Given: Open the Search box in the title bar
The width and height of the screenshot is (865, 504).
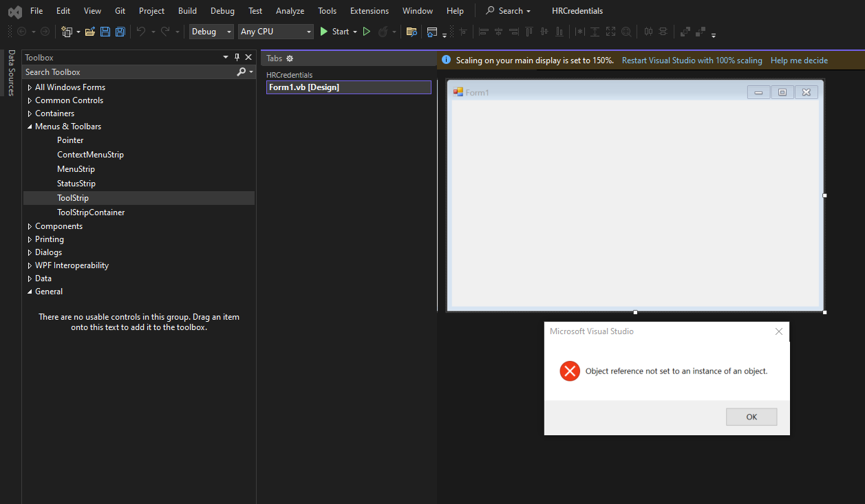Looking at the screenshot, I should pos(509,11).
